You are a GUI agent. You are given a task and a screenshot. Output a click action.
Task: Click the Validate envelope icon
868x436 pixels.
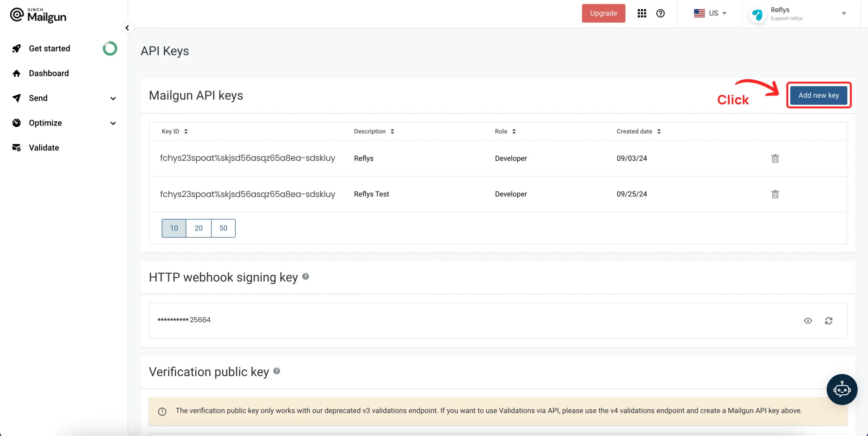16,147
